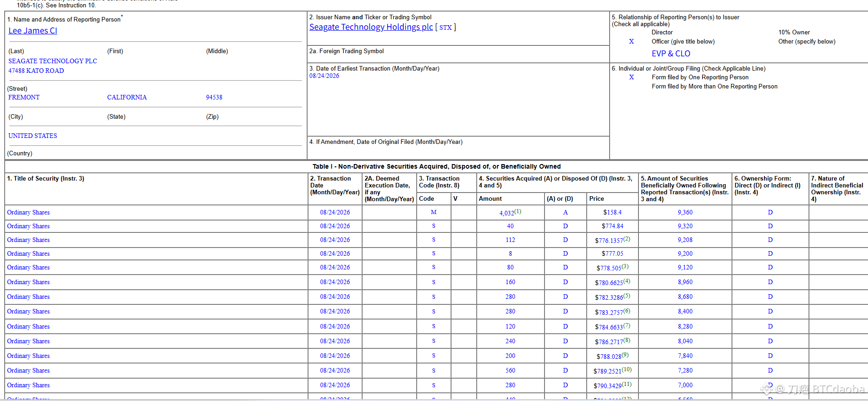Click beneficially owned amount 7,280
The width and height of the screenshot is (868, 401).
point(685,370)
